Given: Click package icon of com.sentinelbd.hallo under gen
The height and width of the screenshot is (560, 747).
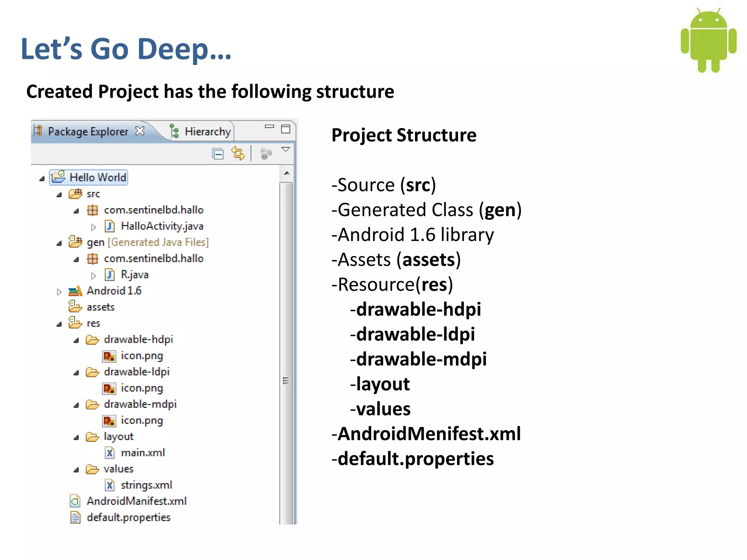Looking at the screenshot, I should (92, 258).
